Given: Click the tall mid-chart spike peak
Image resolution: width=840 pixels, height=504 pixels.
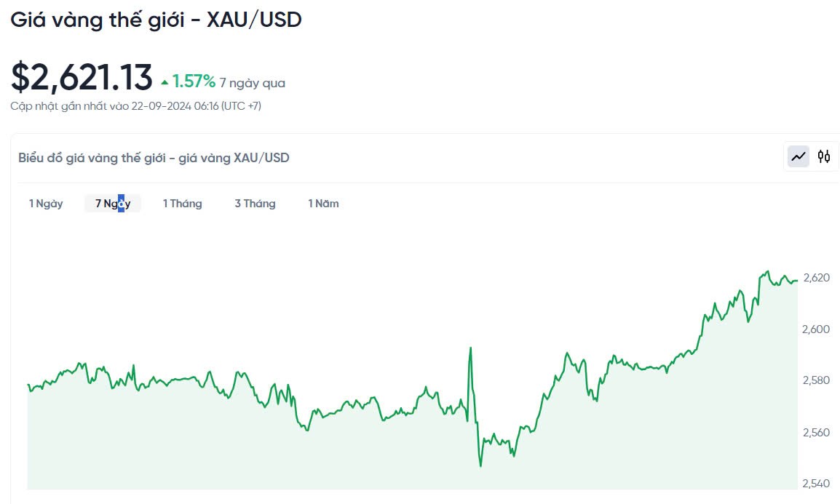Looking at the screenshot, I should pos(470,348).
